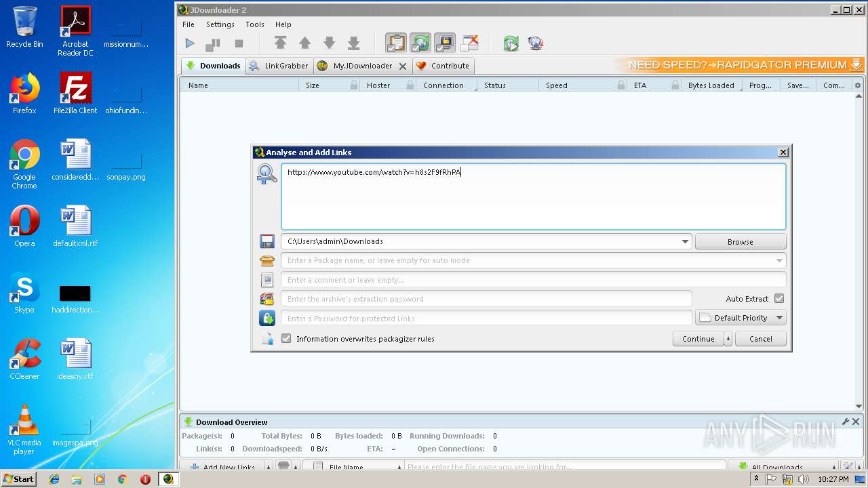
Task: Click the reconnect now toolbar icon
Action: pos(511,43)
